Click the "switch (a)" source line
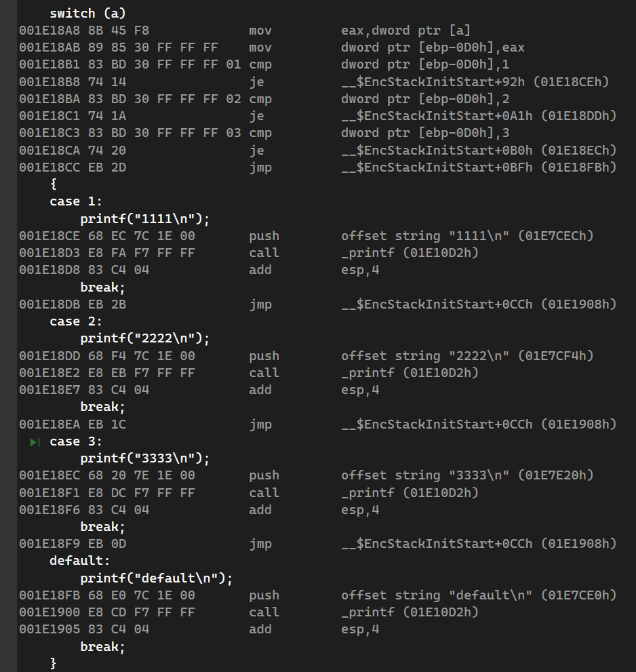Viewport: 636px width, 672px height. click(87, 14)
